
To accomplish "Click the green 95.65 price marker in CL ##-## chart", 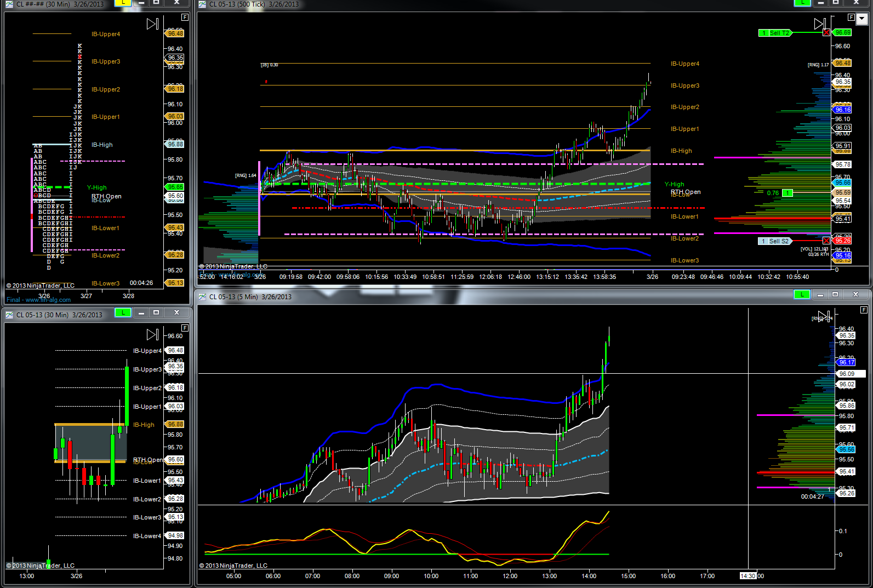I will [x=175, y=187].
